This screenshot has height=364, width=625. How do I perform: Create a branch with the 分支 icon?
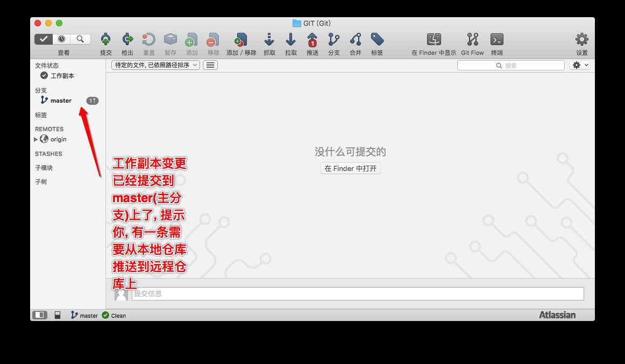[334, 40]
